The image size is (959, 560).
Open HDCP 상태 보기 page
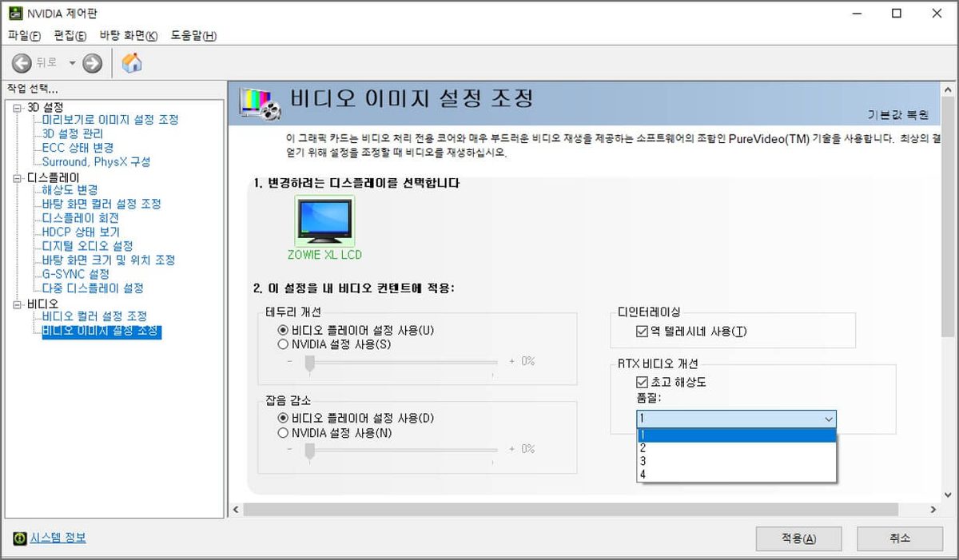[x=81, y=232]
